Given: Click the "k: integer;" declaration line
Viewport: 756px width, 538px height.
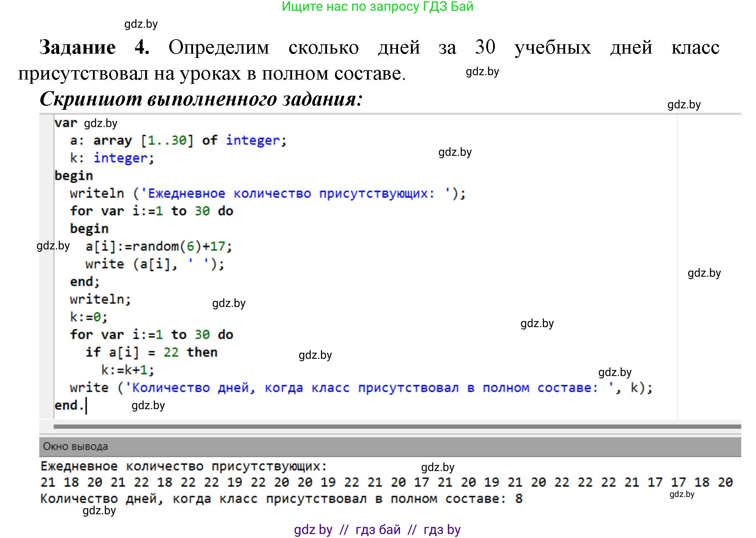Looking at the screenshot, I should pos(112,157).
